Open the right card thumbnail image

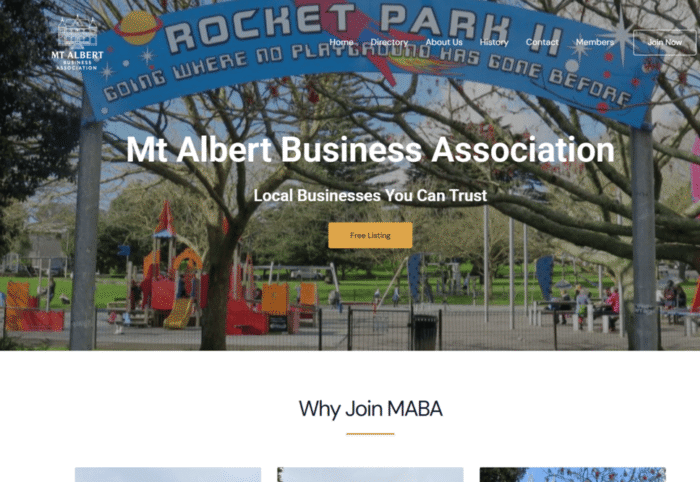pos(572,474)
